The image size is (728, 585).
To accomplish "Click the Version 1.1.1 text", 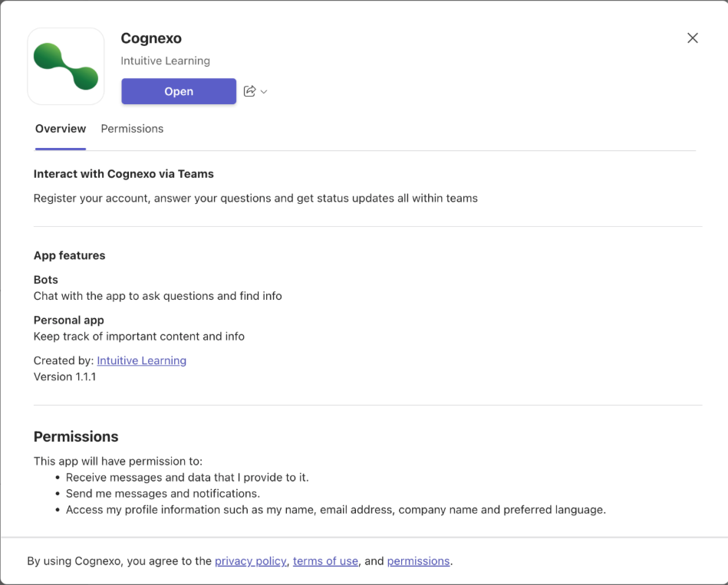I will [65, 377].
